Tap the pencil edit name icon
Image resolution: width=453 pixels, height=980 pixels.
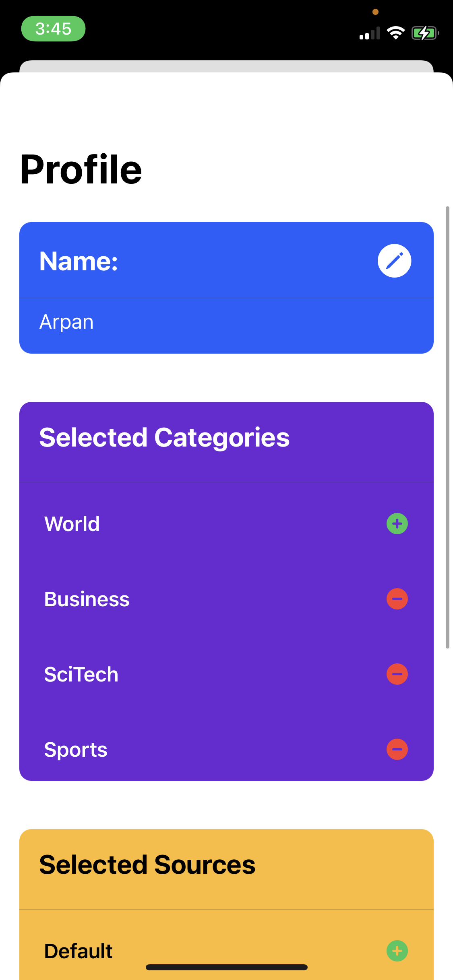click(x=394, y=261)
